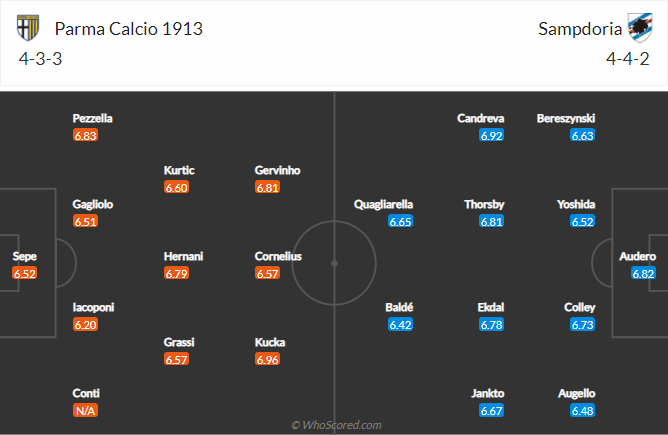Viewport: 668px width, 435px height.
Task: Select Baldé's 6.42 rating badge
Action: (400, 324)
